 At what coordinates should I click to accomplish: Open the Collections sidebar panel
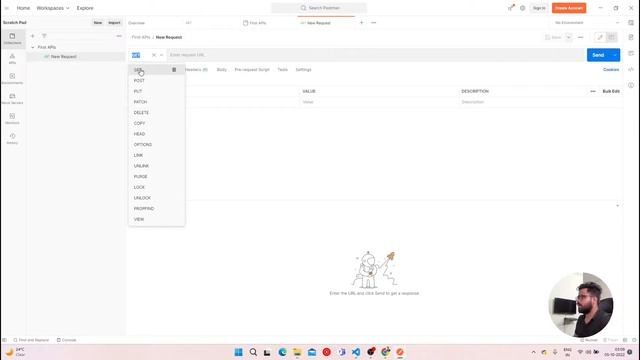[x=12, y=38]
